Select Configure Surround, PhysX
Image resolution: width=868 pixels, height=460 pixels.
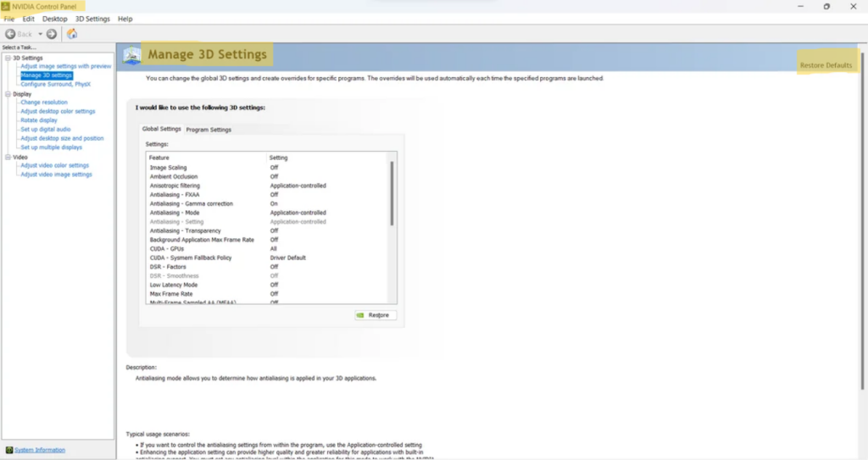[x=55, y=84]
